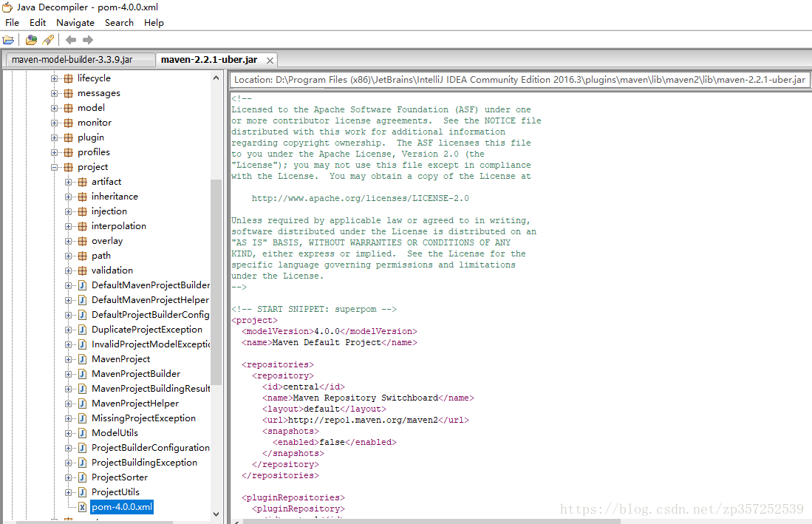This screenshot has height=524, width=812.
Task: Expand the MavenProjectBuilder class node
Action: point(69,374)
